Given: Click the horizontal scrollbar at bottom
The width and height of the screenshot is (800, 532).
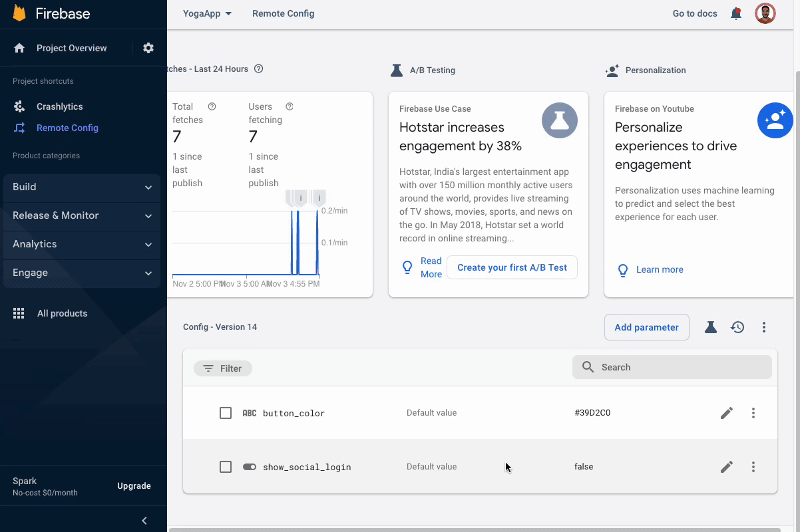Looking at the screenshot, I should [474, 530].
